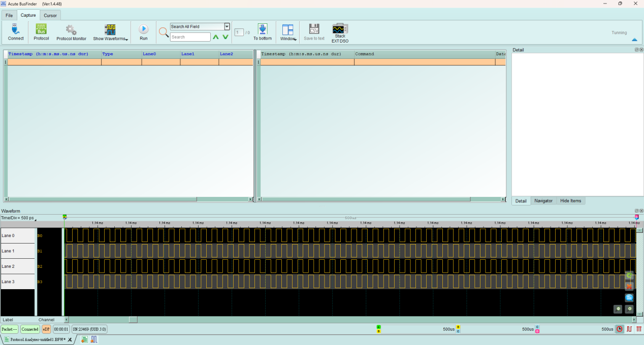The width and height of the screenshot is (644, 345).
Task: Click the orange X overlay icon in waveform
Action: point(629,286)
